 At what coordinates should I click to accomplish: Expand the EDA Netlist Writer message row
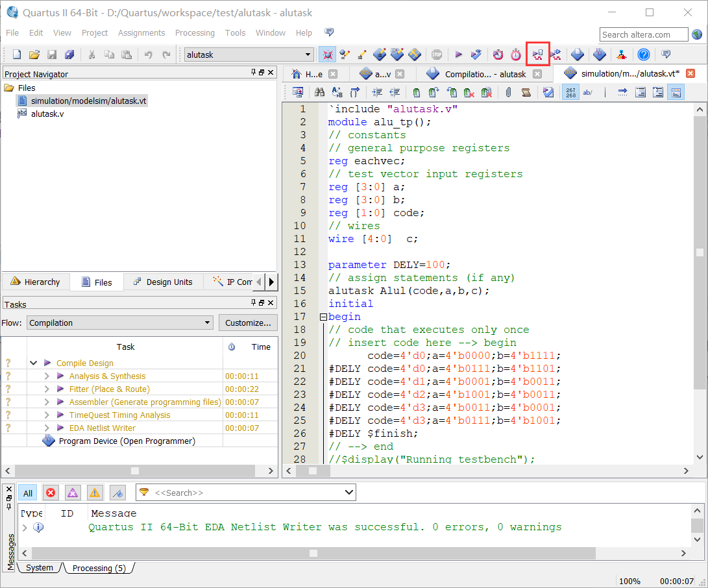click(25, 527)
